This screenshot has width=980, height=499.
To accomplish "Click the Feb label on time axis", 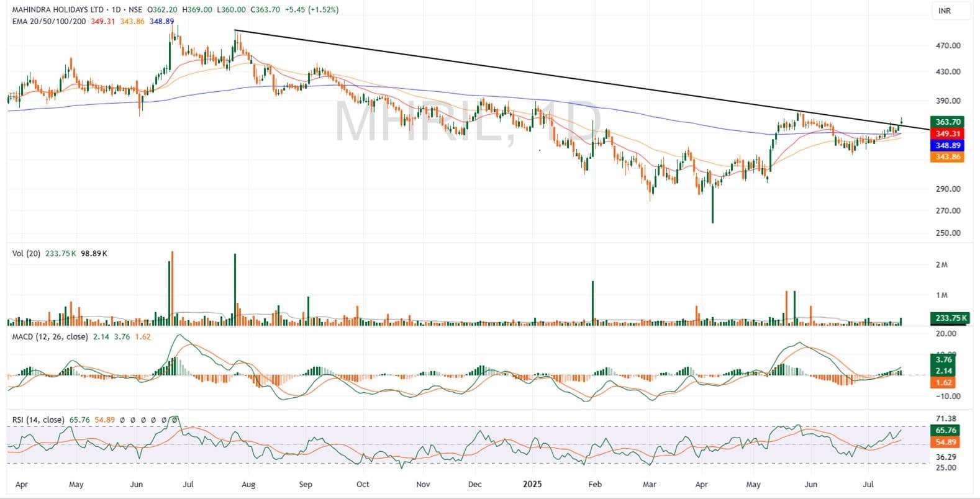I will 594,484.
